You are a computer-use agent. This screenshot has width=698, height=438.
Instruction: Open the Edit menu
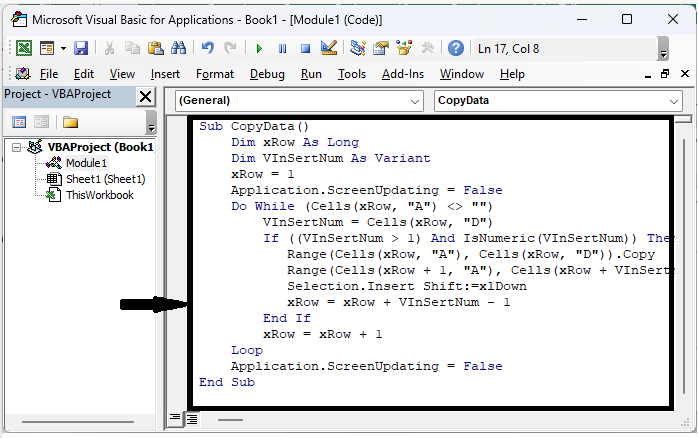tap(84, 74)
